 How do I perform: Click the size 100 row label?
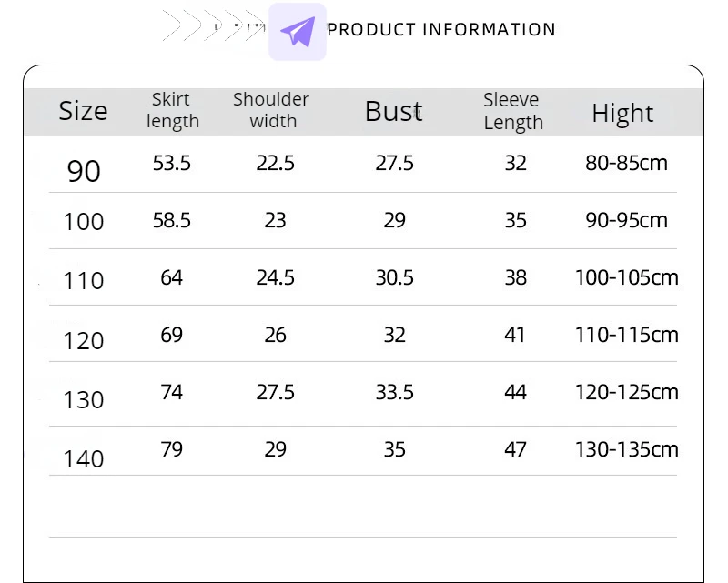(x=84, y=221)
